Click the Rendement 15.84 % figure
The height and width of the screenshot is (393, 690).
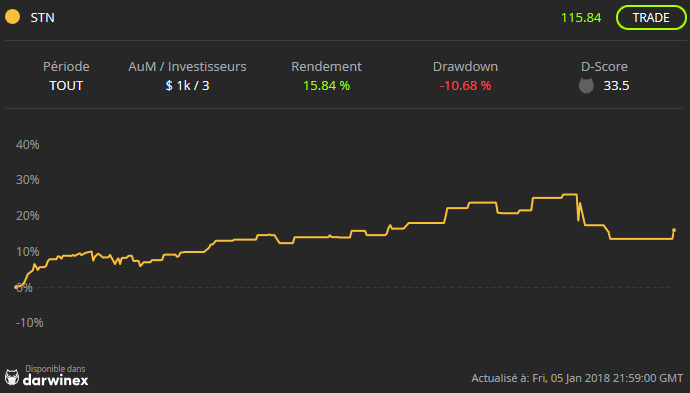(327, 85)
